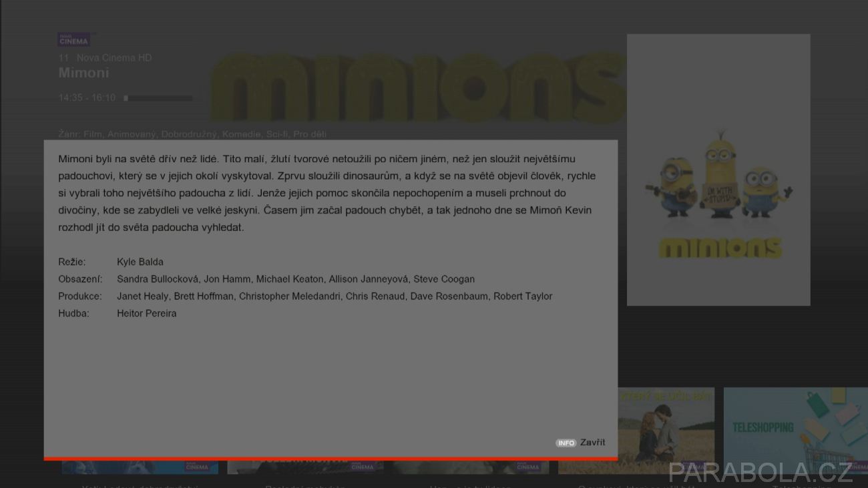Click the INFO key badge icon
Viewport: 868px width, 488px height.
[566, 443]
